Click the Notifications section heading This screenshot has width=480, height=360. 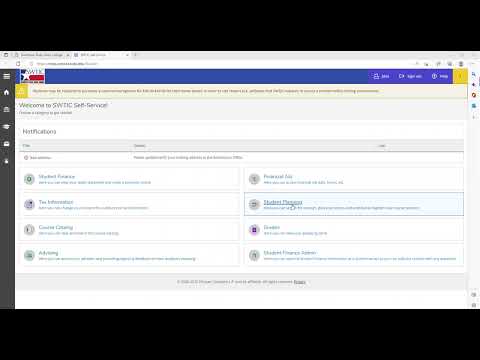39,132
